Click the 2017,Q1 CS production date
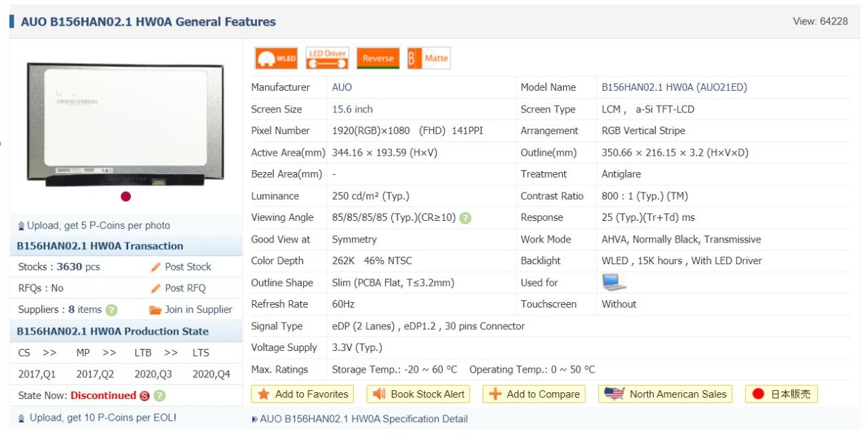This screenshot has height=437, width=868. [x=37, y=374]
